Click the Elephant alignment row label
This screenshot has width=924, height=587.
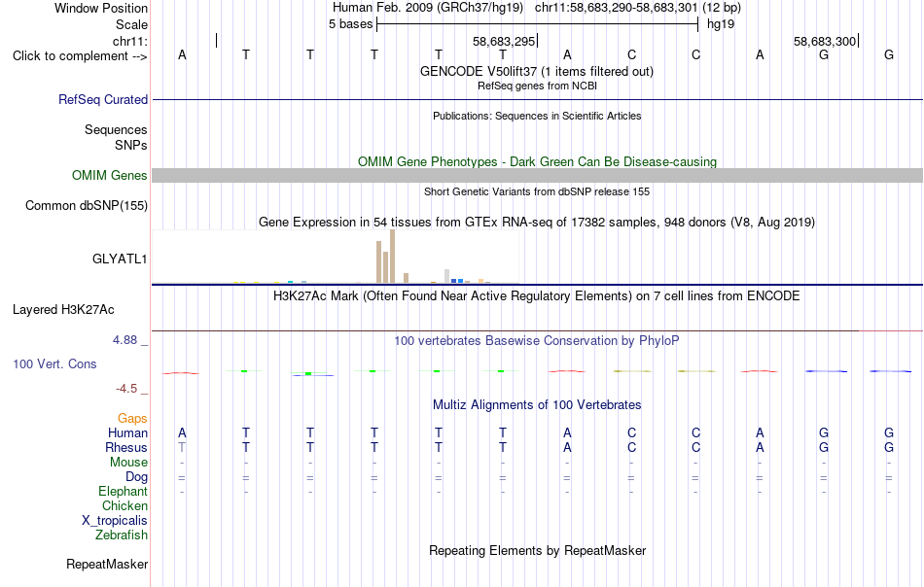123,491
